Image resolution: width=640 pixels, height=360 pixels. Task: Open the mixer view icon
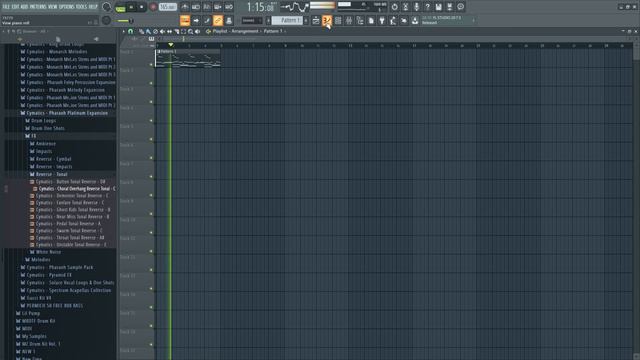349,20
